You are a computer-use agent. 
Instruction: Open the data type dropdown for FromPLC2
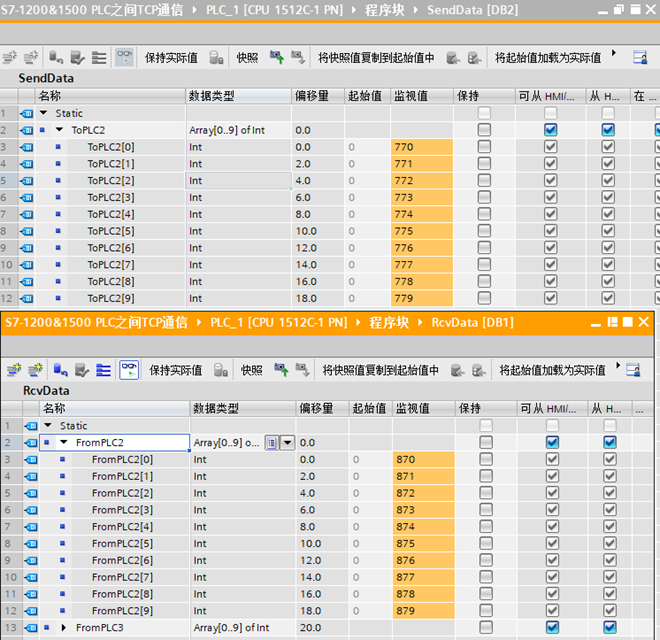pyautogui.click(x=287, y=443)
